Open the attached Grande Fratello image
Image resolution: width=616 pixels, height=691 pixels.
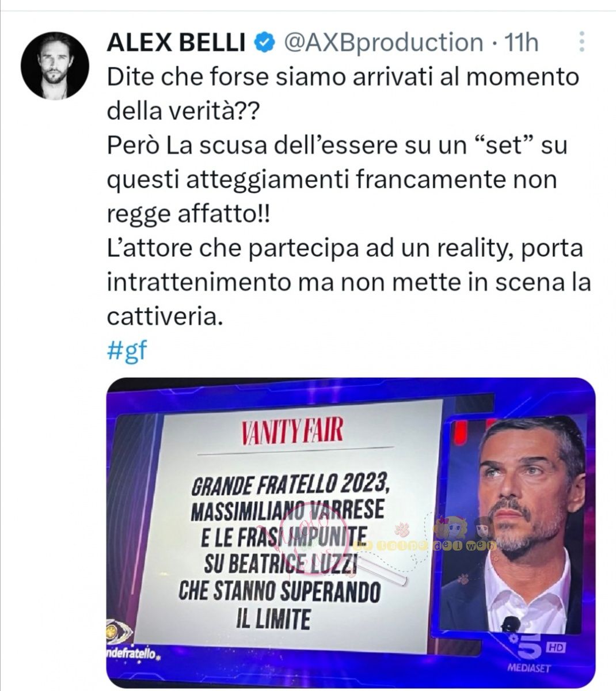click(x=351, y=533)
